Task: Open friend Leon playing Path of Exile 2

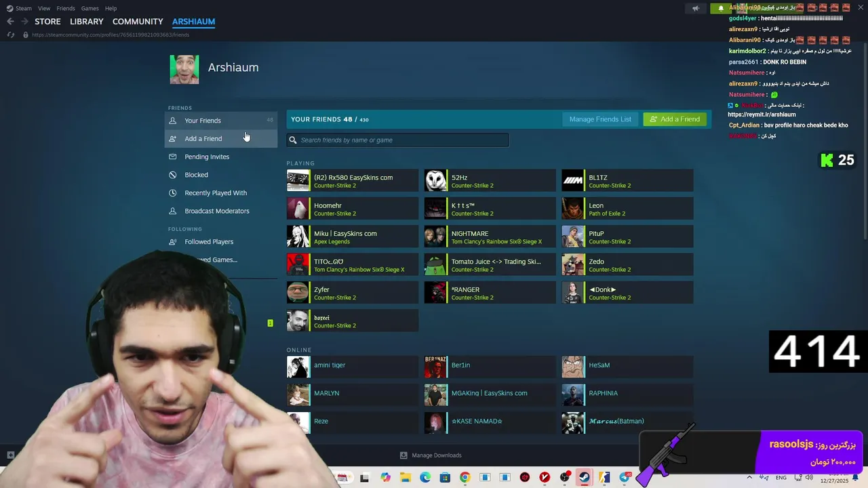Action: tap(627, 209)
